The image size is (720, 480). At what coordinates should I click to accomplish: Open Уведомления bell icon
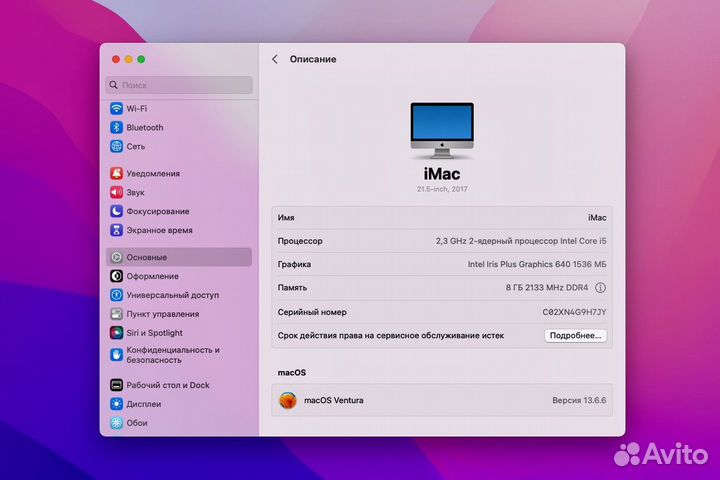pos(117,173)
